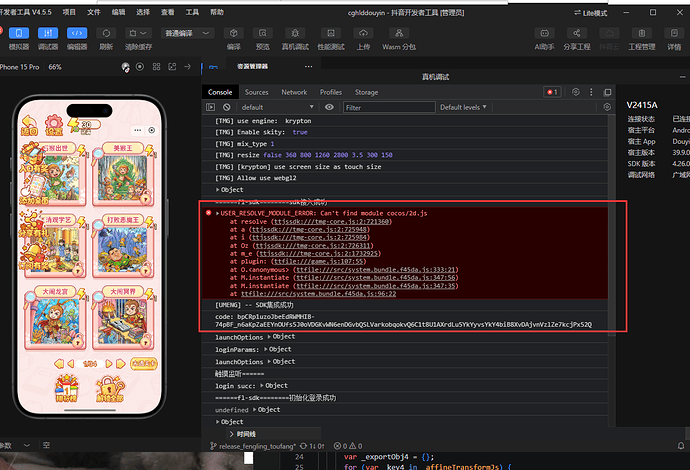Toggle the 编辑器 editor panel
This screenshot has height=470, width=690.
click(77, 33)
